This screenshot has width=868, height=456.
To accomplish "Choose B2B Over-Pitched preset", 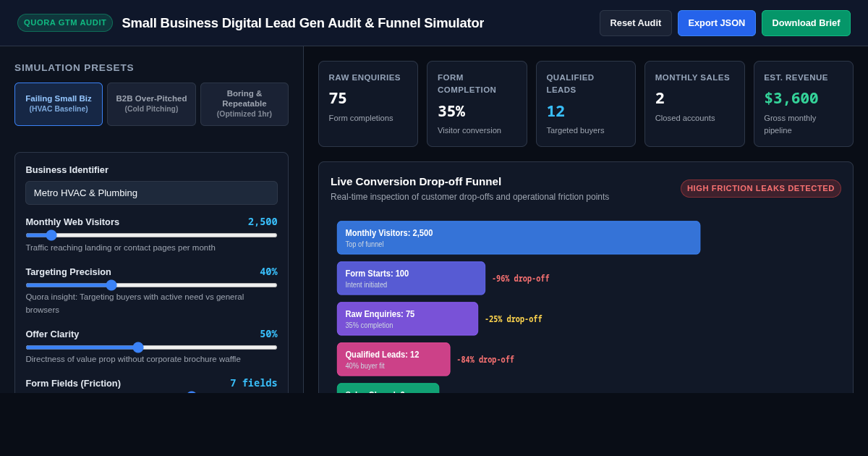I will (x=151, y=104).
